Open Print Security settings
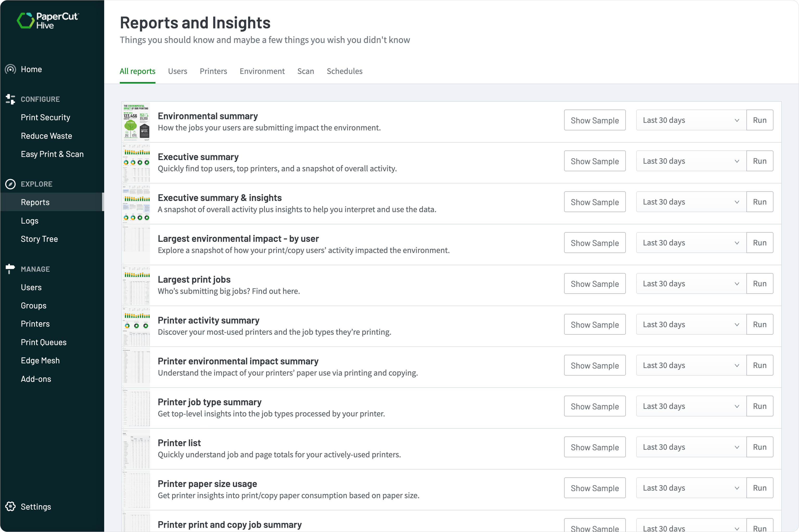 pyautogui.click(x=46, y=117)
